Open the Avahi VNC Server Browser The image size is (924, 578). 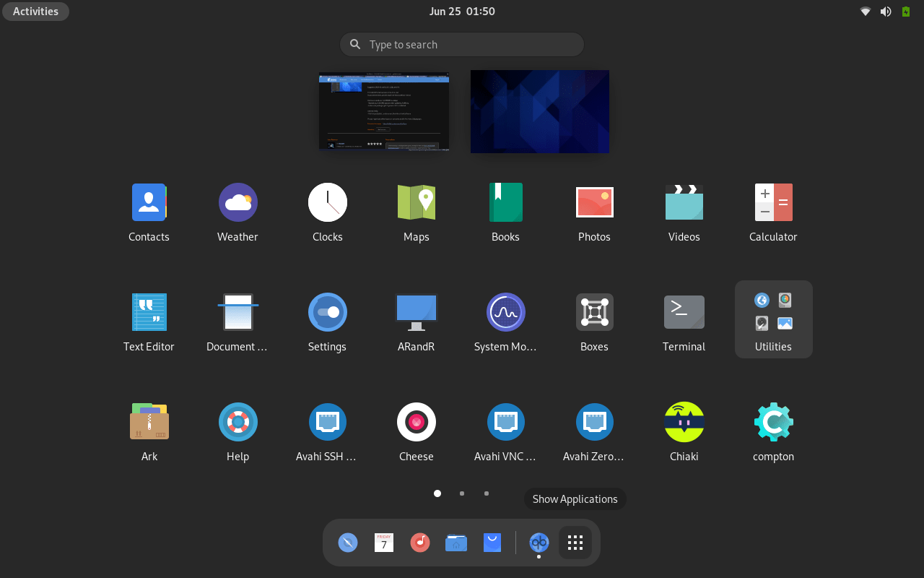pos(505,421)
